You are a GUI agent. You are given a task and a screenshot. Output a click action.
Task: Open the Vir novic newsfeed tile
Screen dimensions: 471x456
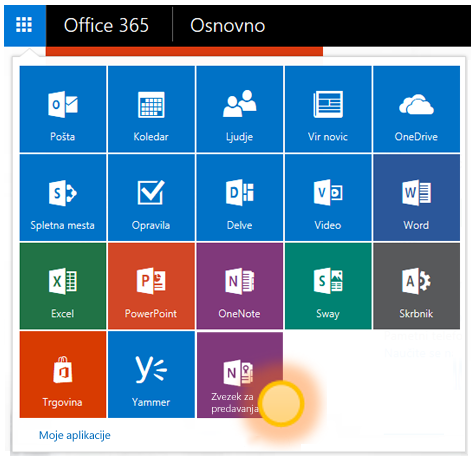328,109
